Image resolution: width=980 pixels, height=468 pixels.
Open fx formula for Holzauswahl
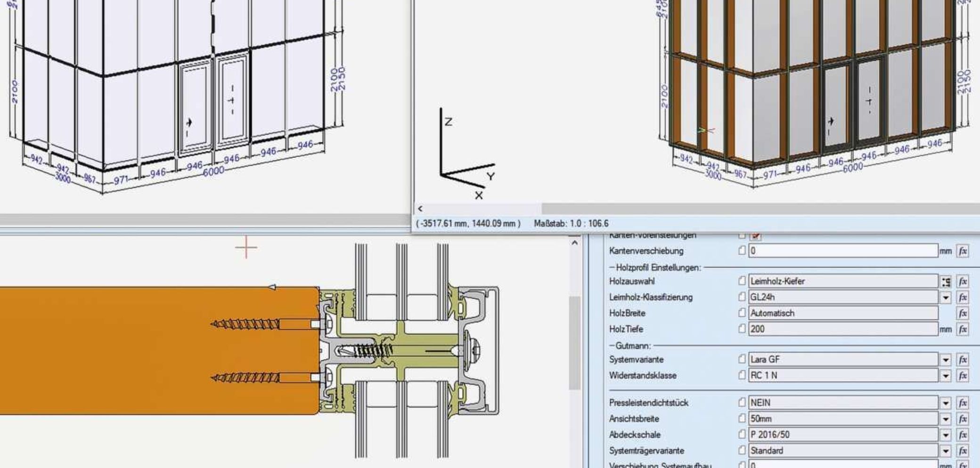pyautogui.click(x=963, y=282)
